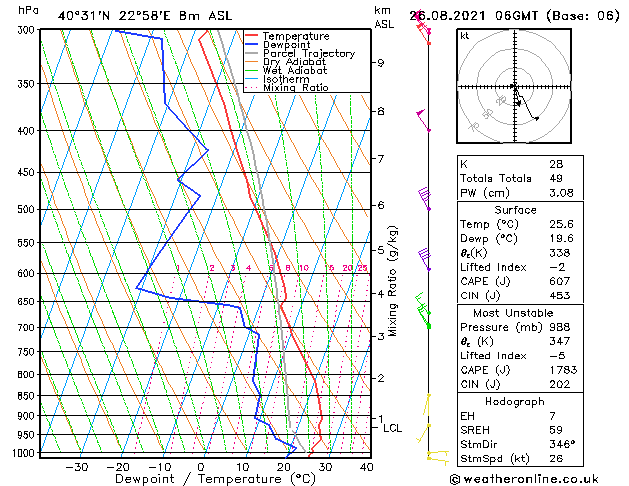This screenshot has height=486, width=629.
Task: Click the Most Unstable section heading
Action: [513, 313]
